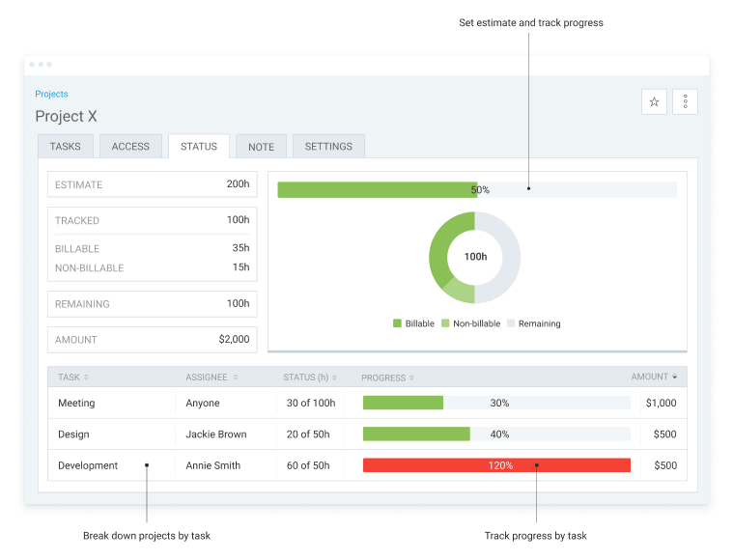Click the TRACKED 100h value
Screen dimensions: 734x560
pyautogui.click(x=239, y=220)
